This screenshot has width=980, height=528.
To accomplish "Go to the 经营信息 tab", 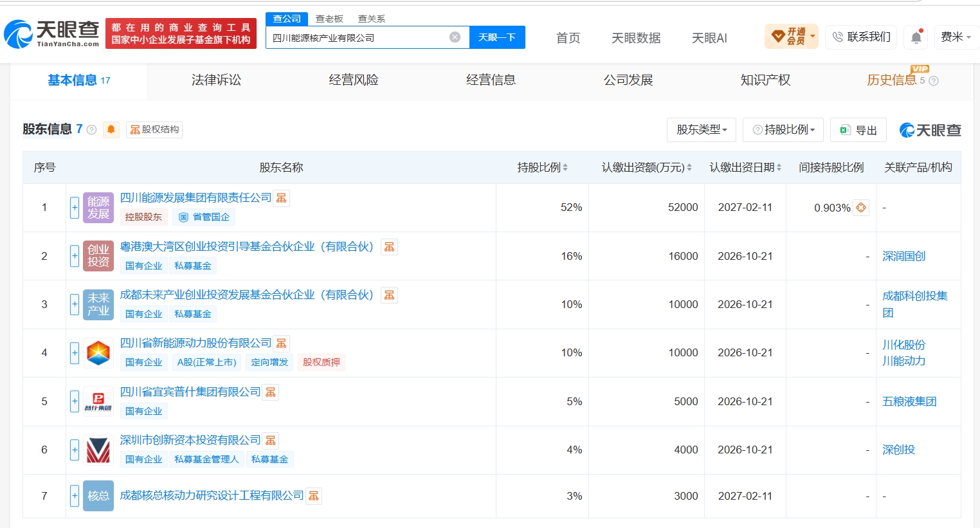I will (491, 80).
